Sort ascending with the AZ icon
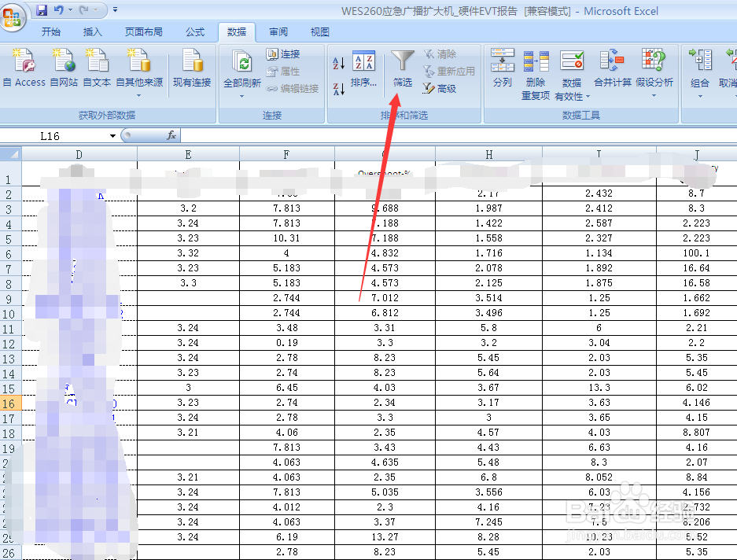The height and width of the screenshot is (560, 737). [x=337, y=61]
